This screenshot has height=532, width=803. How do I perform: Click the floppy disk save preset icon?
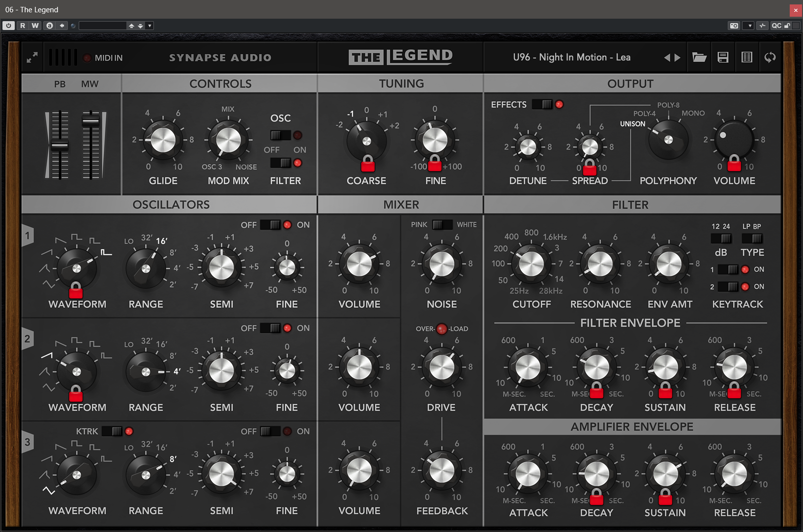click(x=723, y=58)
